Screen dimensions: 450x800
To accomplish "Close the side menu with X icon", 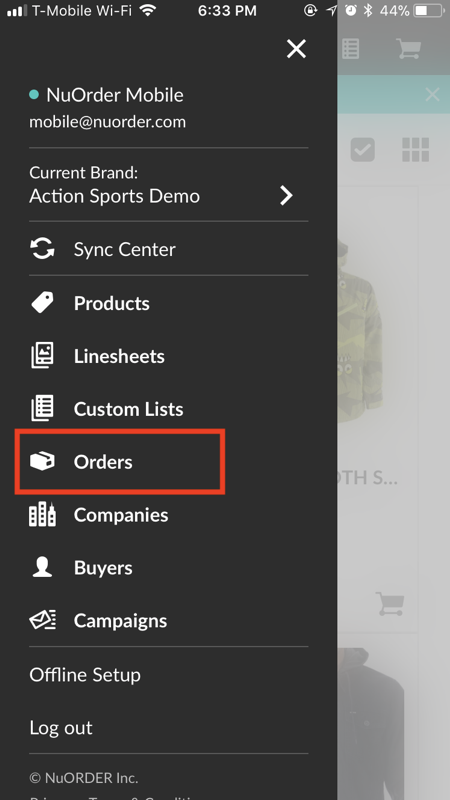I will 296,49.
